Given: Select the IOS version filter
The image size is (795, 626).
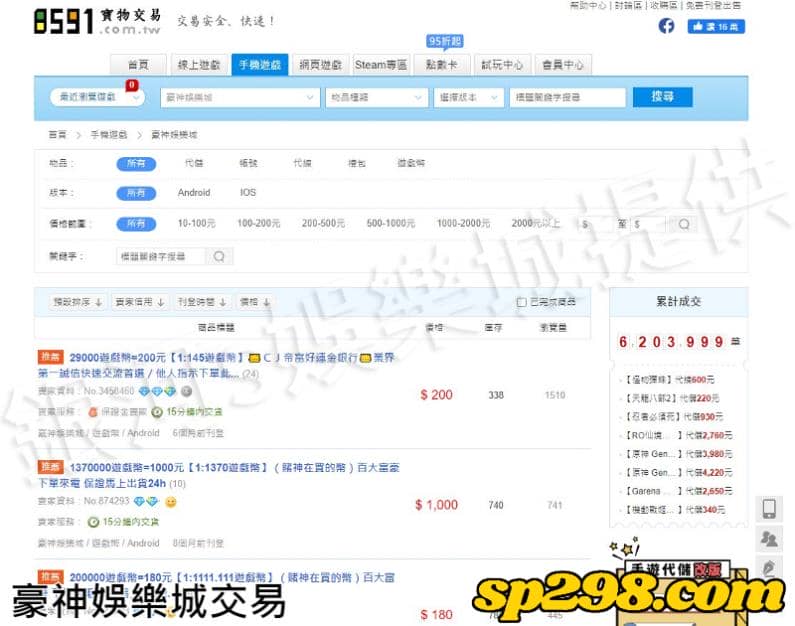Looking at the screenshot, I should click(248, 193).
